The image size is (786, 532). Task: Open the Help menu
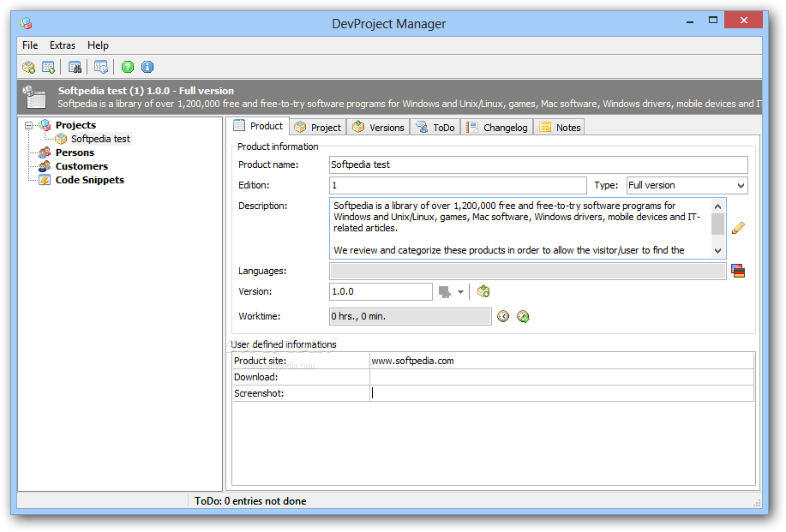(98, 45)
